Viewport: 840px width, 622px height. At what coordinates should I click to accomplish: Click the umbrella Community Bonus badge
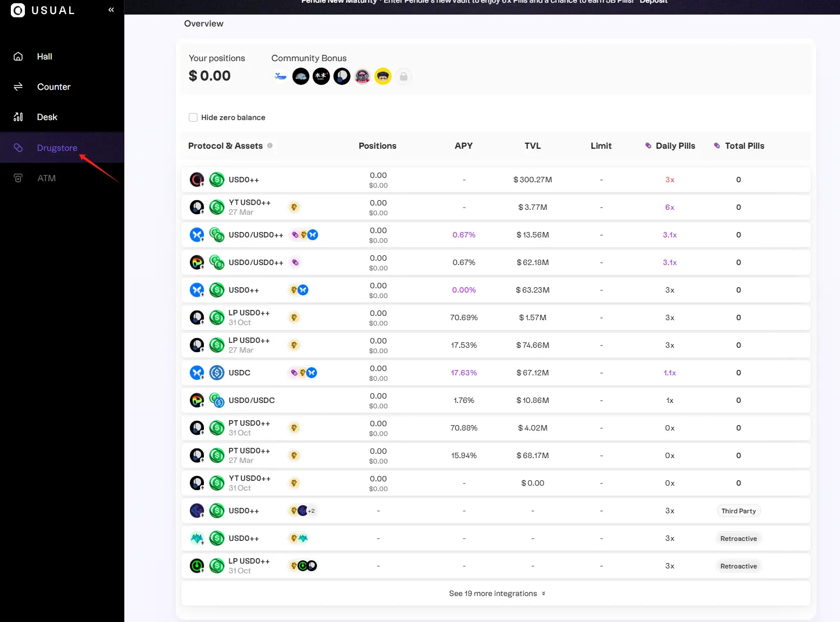[x=362, y=76]
